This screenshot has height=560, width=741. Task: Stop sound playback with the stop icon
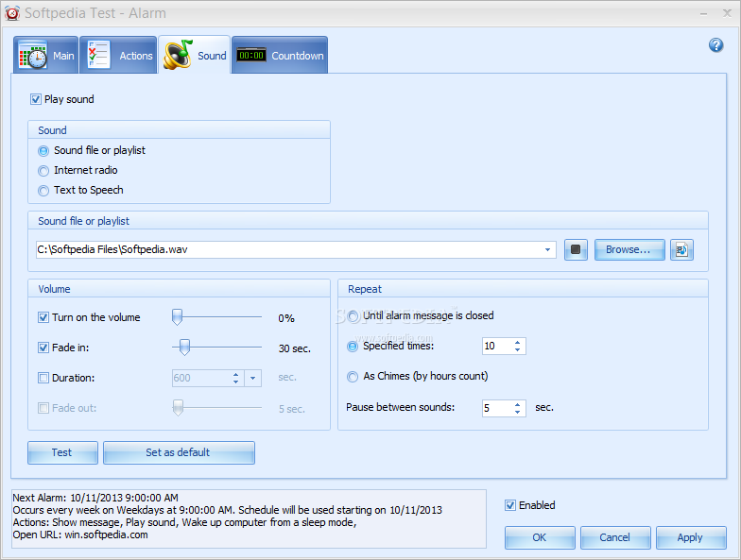pos(576,249)
